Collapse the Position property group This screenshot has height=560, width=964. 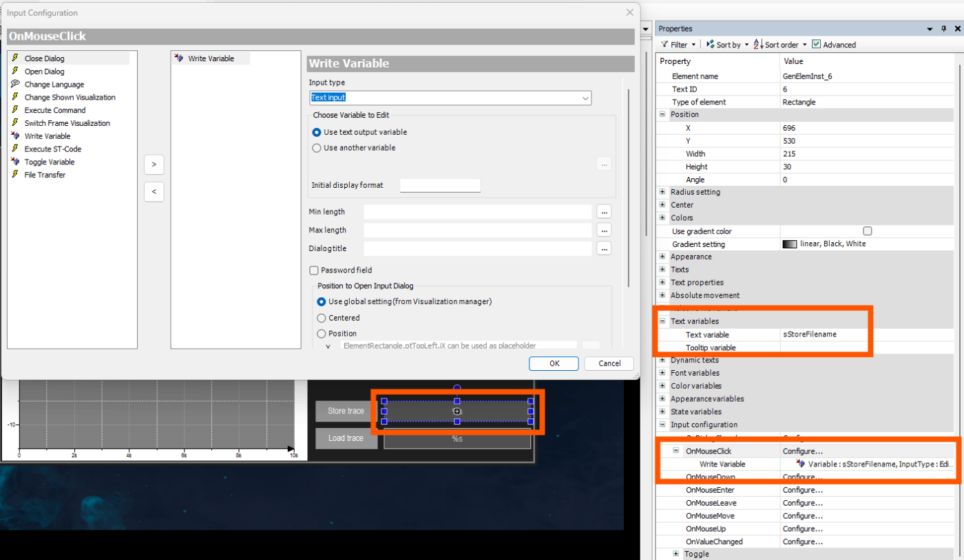[662, 115]
